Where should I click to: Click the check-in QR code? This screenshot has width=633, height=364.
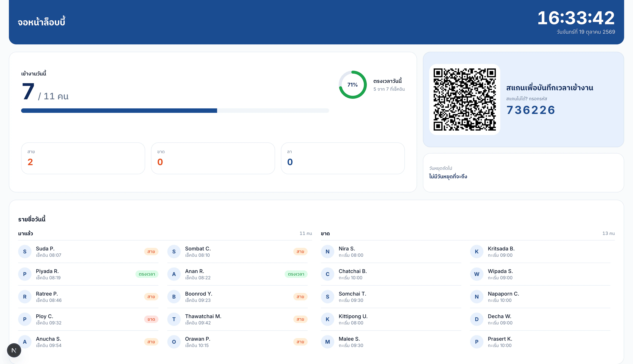pyautogui.click(x=464, y=99)
